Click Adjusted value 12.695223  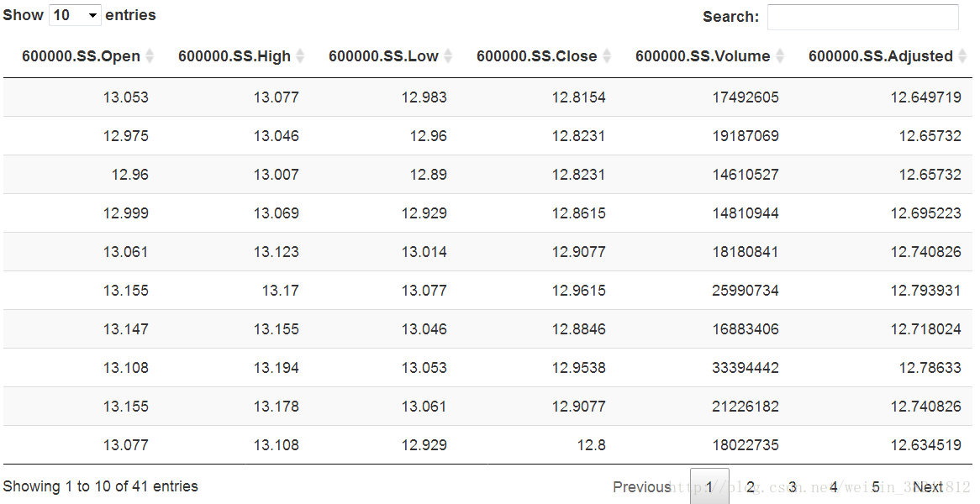tap(925, 213)
